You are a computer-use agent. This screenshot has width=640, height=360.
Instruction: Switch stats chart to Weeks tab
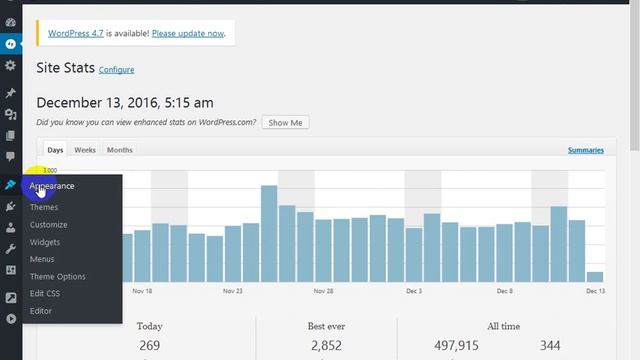pos(85,150)
